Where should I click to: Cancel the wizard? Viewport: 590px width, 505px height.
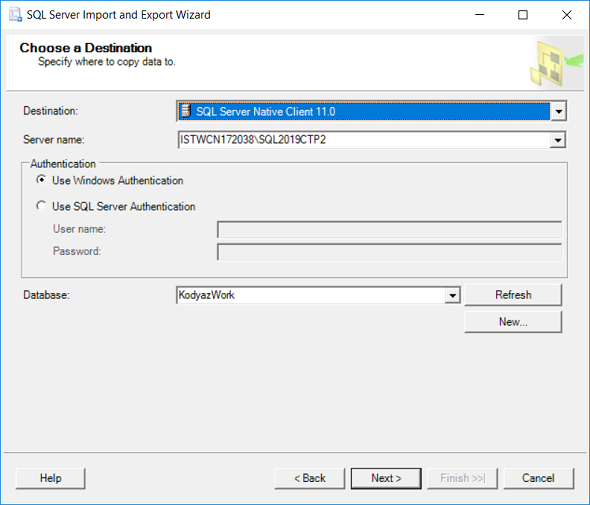click(x=538, y=478)
